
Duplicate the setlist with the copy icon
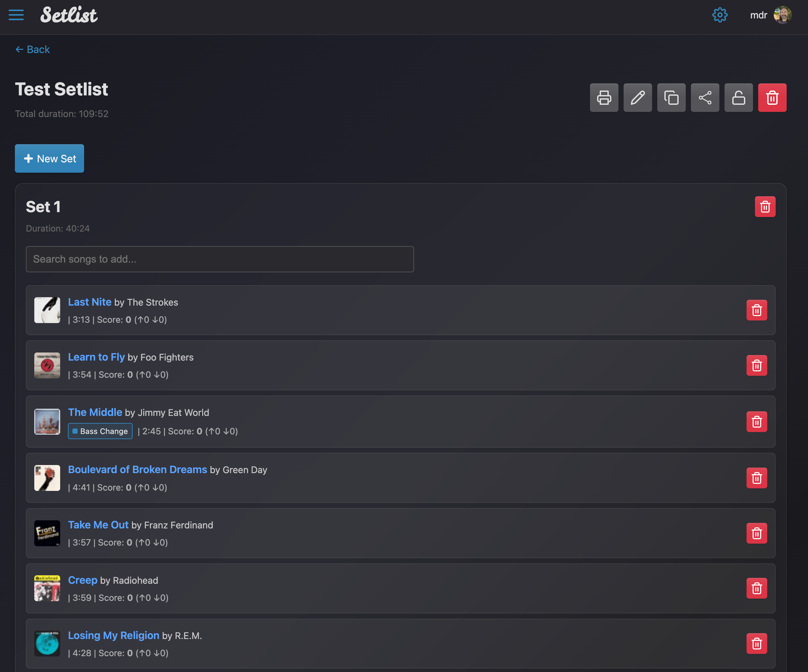point(671,98)
